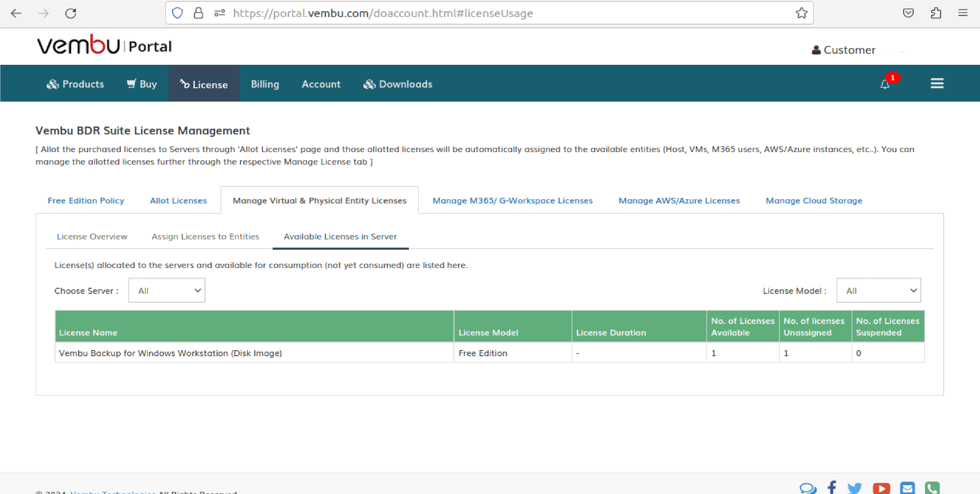Open Manage AWS/Azure Licenses tab

pyautogui.click(x=679, y=200)
